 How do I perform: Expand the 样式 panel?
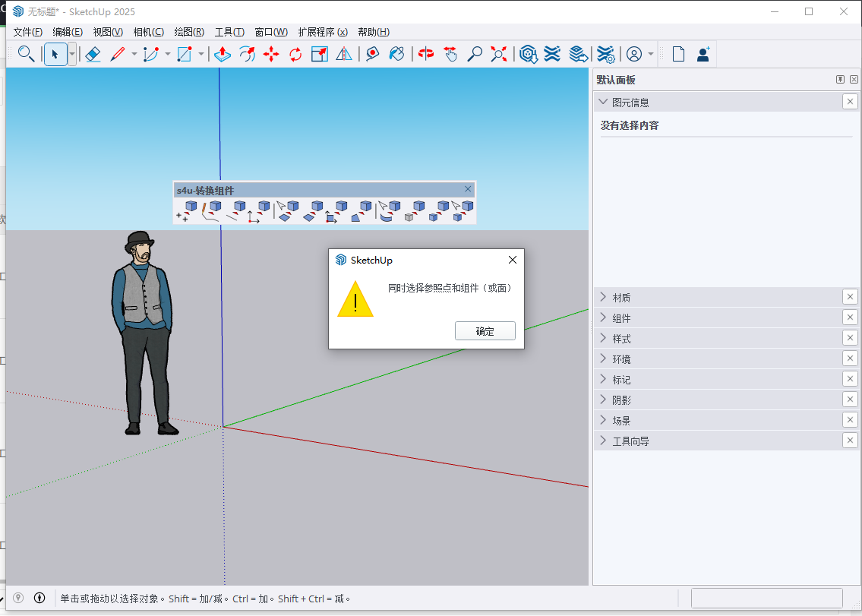point(603,338)
